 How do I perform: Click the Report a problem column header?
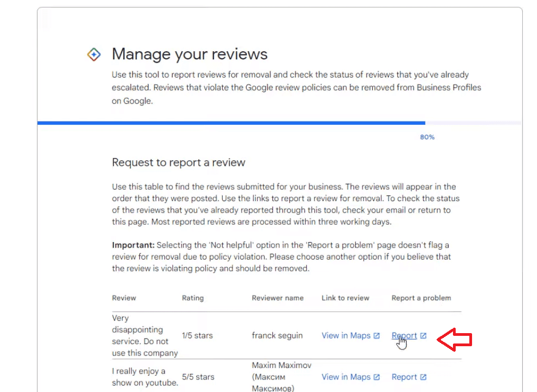[421, 298]
